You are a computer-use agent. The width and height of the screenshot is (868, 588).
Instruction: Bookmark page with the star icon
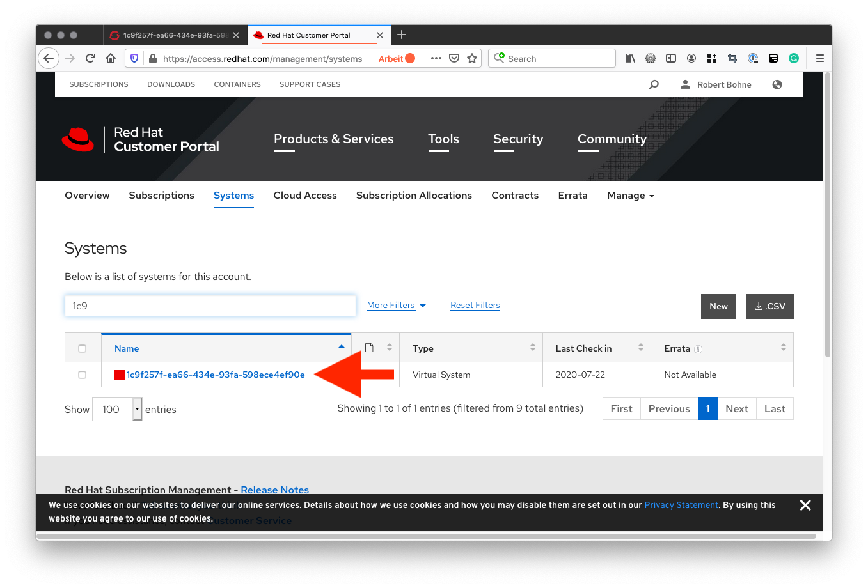[472, 58]
